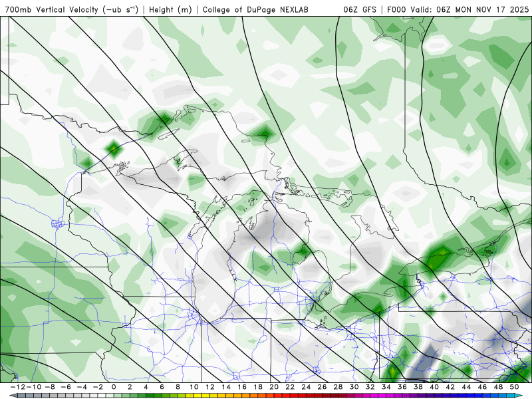The width and height of the screenshot is (532, 399).
Task: Click the '10' color scale label
Action: 194,387
